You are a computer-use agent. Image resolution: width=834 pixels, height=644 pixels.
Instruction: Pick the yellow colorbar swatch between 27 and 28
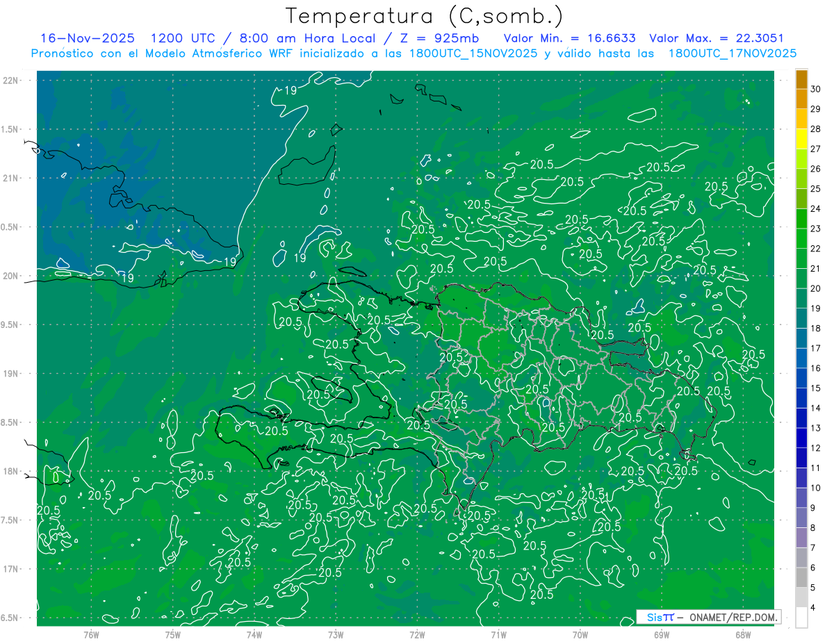(x=802, y=139)
